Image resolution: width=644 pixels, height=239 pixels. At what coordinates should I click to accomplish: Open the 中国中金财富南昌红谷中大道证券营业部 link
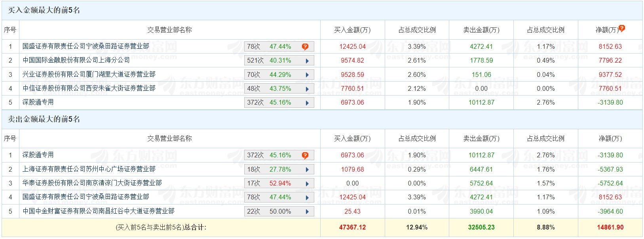(99, 211)
